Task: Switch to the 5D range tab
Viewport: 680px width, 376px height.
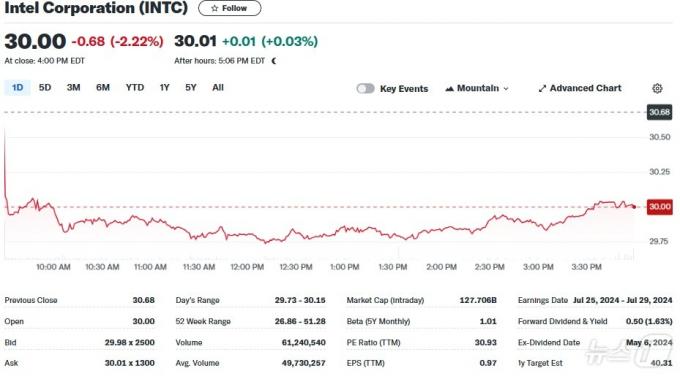Action: pos(45,88)
